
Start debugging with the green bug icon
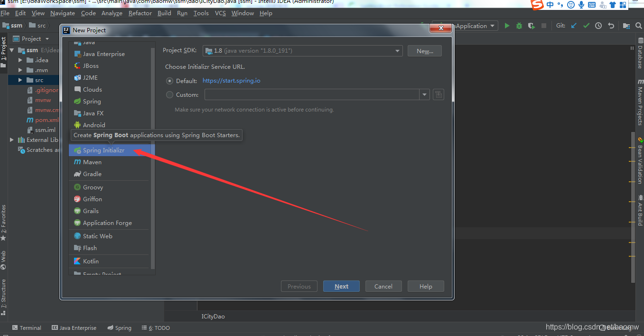coord(519,26)
